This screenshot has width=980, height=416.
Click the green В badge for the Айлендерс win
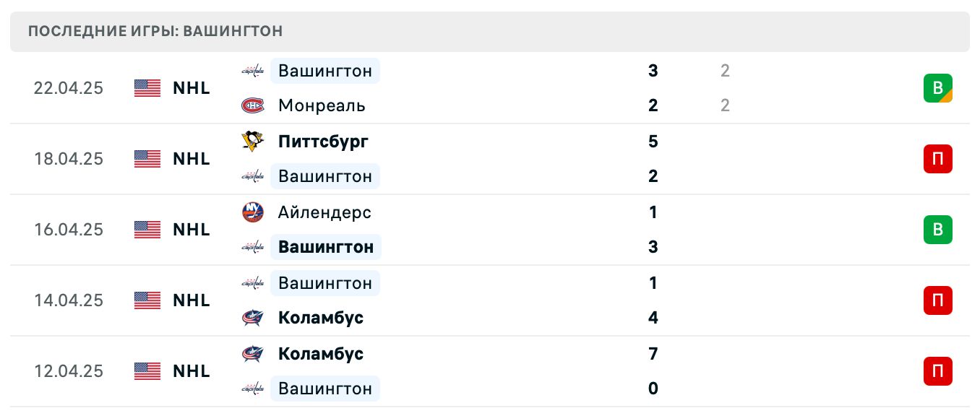click(x=939, y=230)
